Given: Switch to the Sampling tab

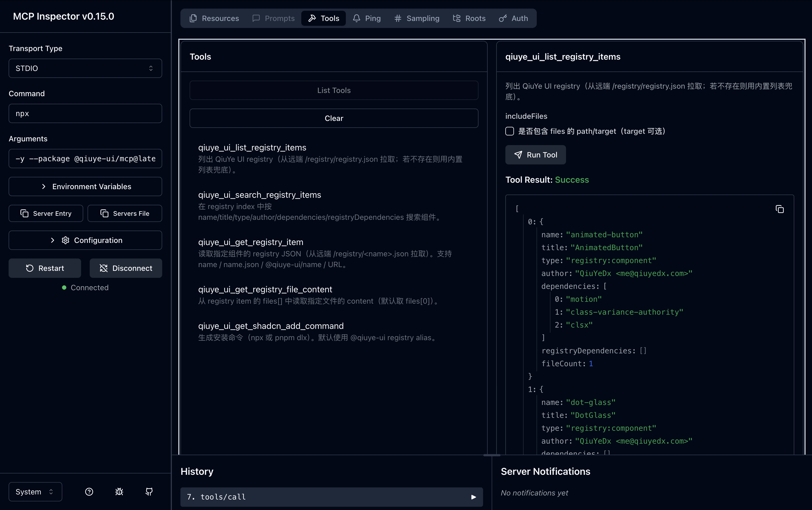Looking at the screenshot, I should click(x=417, y=18).
